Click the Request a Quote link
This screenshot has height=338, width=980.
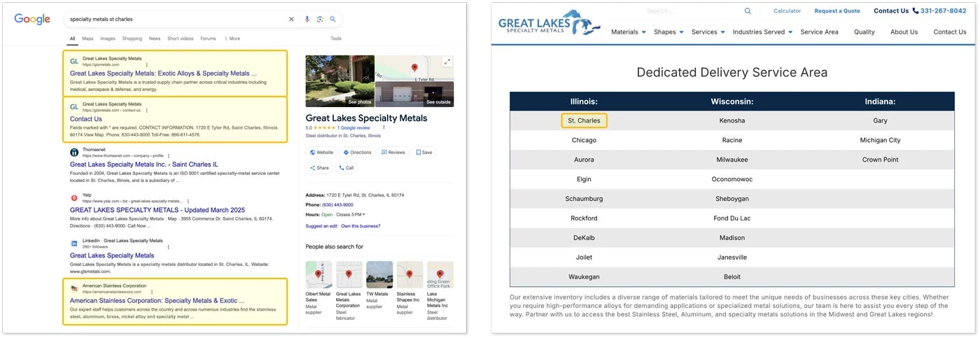click(x=837, y=10)
